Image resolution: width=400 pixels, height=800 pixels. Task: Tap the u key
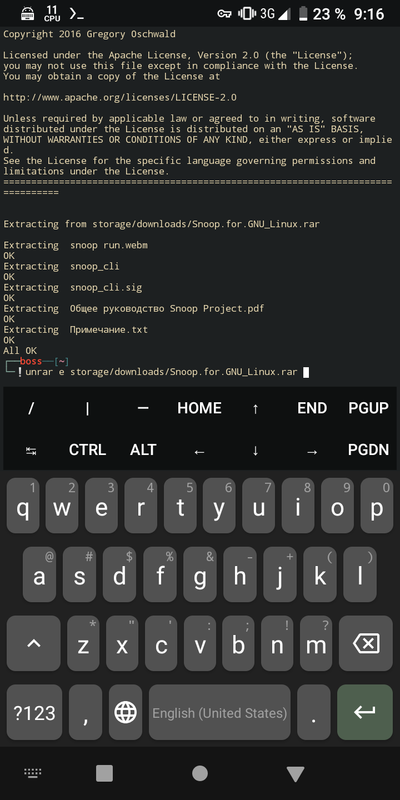click(259, 506)
